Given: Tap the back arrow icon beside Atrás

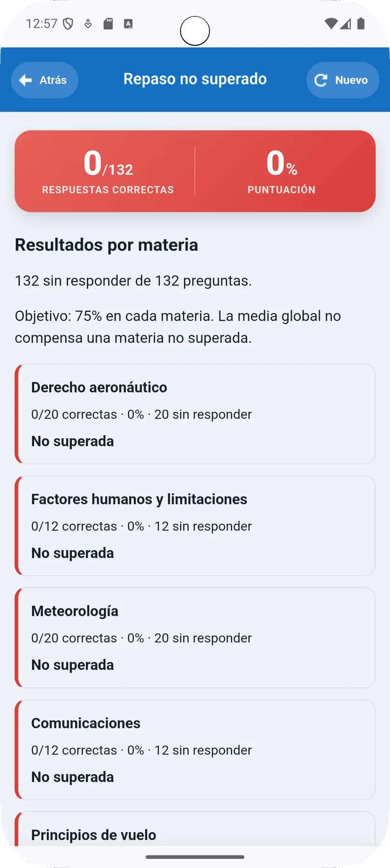Looking at the screenshot, I should click(26, 80).
